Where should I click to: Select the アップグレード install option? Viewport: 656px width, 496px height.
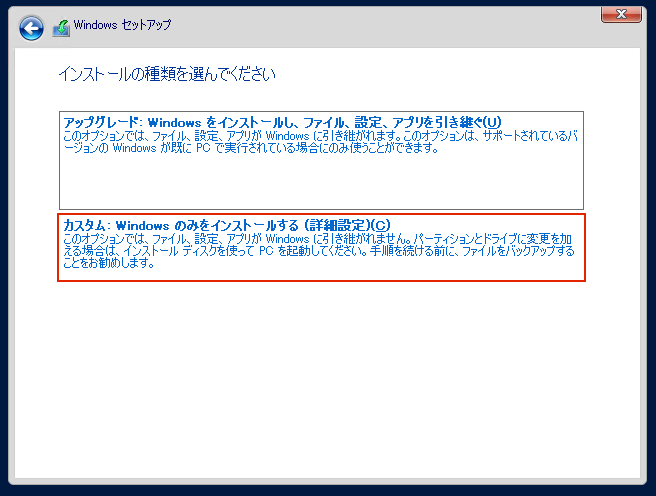point(321,160)
